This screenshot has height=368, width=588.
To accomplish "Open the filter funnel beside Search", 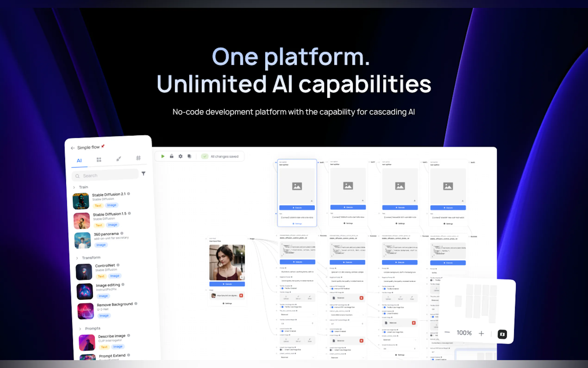I will pyautogui.click(x=144, y=174).
